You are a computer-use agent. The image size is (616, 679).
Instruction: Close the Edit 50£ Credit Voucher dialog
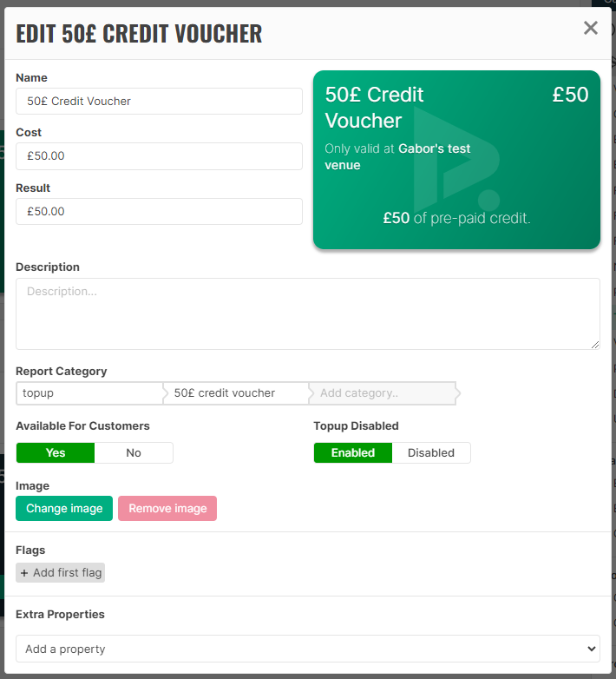(591, 28)
